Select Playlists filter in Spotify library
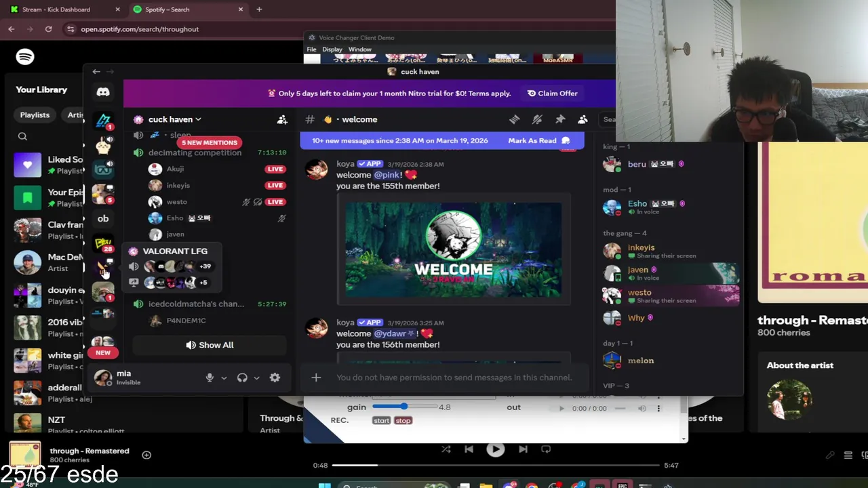Image resolution: width=868 pixels, height=488 pixels. [x=35, y=115]
